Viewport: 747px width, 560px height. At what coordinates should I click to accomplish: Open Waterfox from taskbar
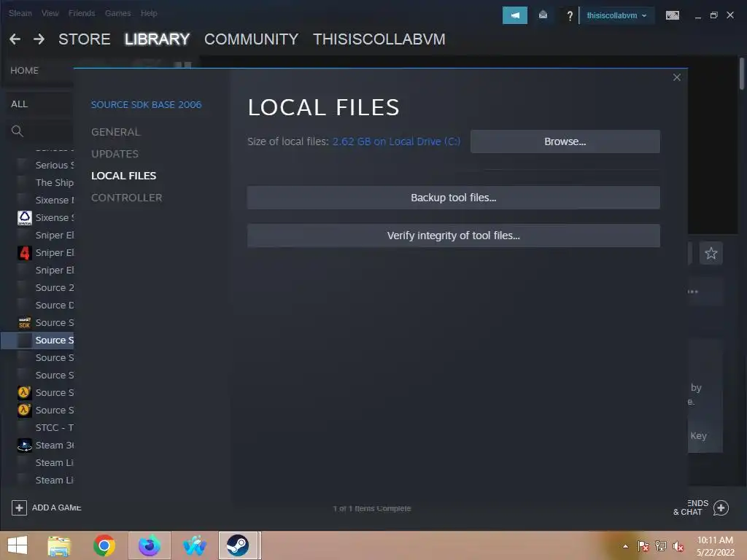point(195,545)
